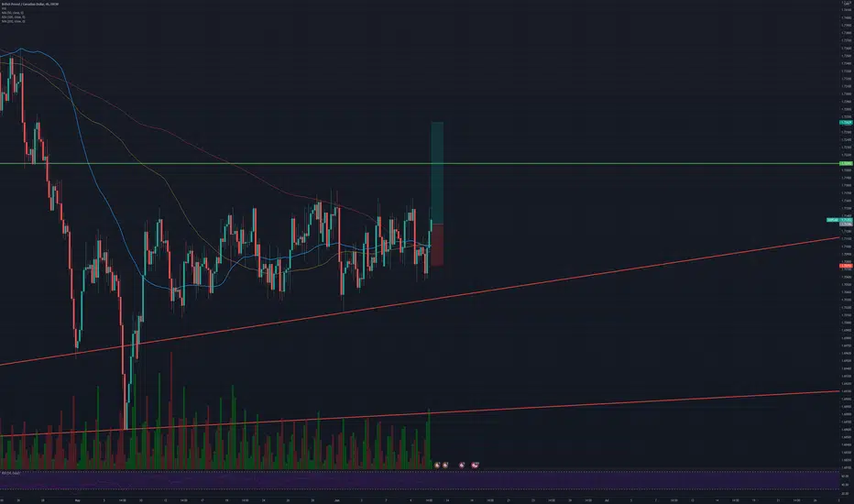Click the RSI indicator legend label

(x=11, y=473)
